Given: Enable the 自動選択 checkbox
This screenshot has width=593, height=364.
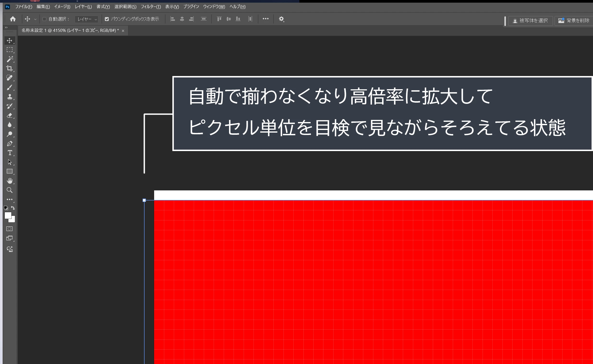Looking at the screenshot, I should [x=44, y=19].
